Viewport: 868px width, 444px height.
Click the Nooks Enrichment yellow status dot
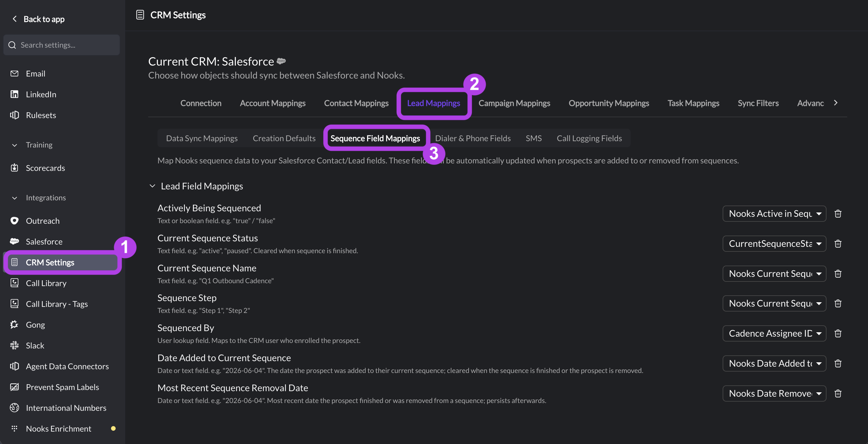pyautogui.click(x=113, y=428)
